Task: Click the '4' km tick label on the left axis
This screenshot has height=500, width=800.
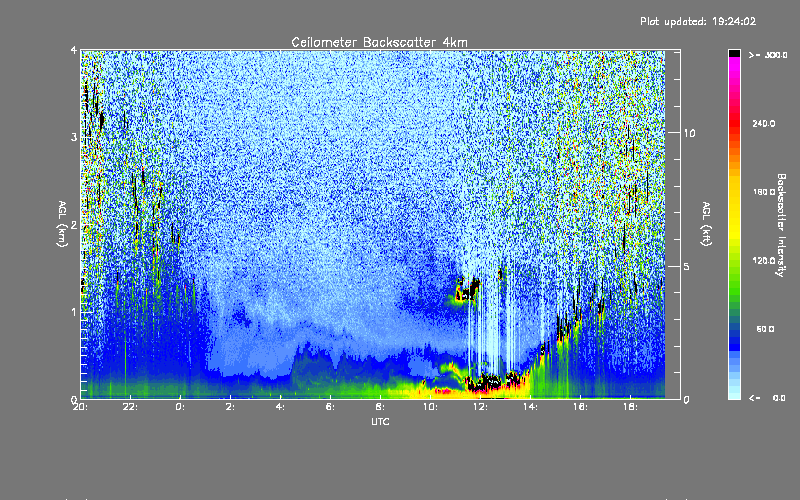Action: [74, 51]
